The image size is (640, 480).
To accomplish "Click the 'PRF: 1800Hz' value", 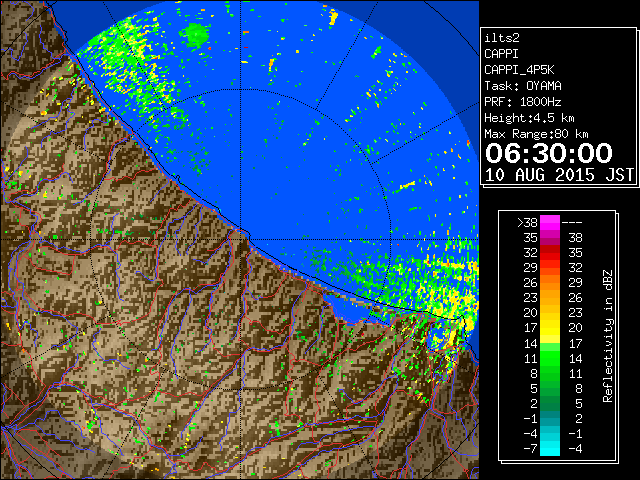I will (523, 102).
